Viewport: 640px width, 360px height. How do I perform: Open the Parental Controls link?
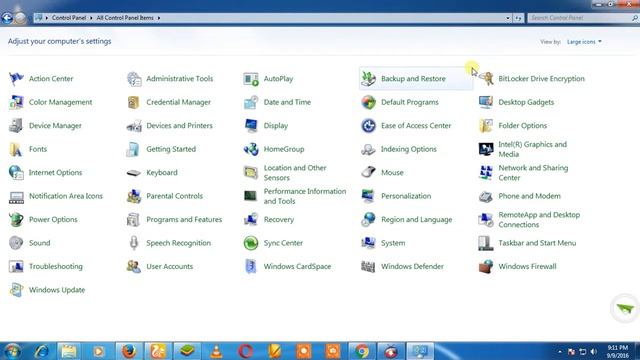(x=174, y=196)
